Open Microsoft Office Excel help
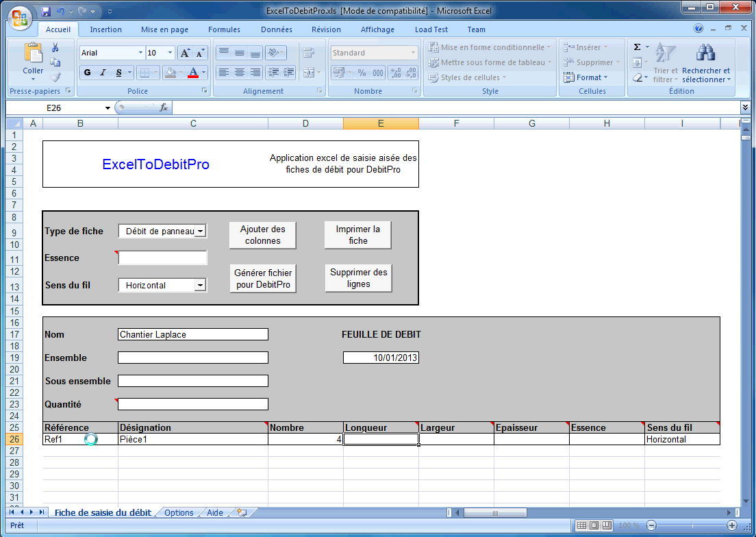756x537 pixels. click(x=698, y=29)
